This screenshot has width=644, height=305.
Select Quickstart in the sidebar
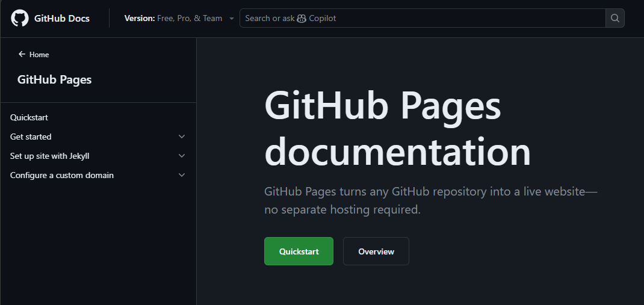point(29,117)
